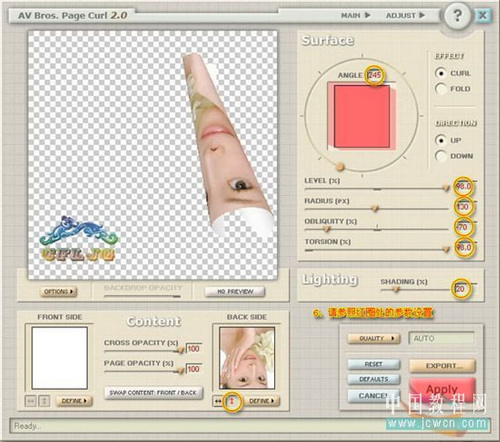Close the Page Curl plugin window

click(482, 15)
